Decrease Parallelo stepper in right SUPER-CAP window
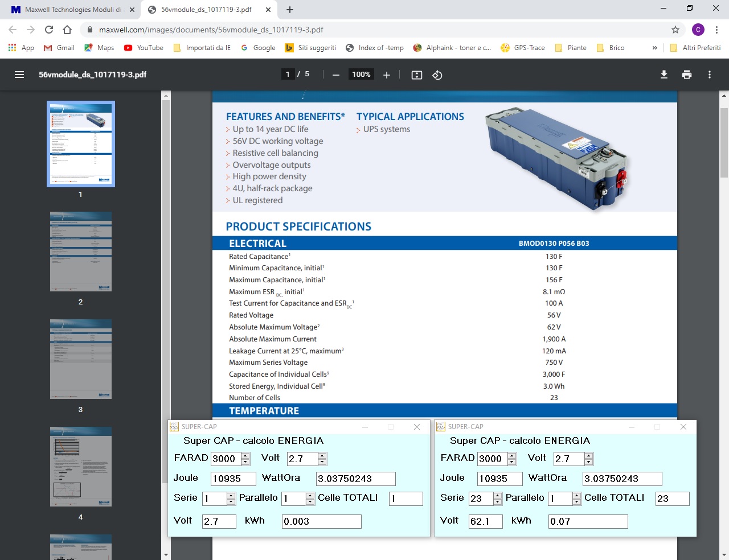 click(x=577, y=502)
